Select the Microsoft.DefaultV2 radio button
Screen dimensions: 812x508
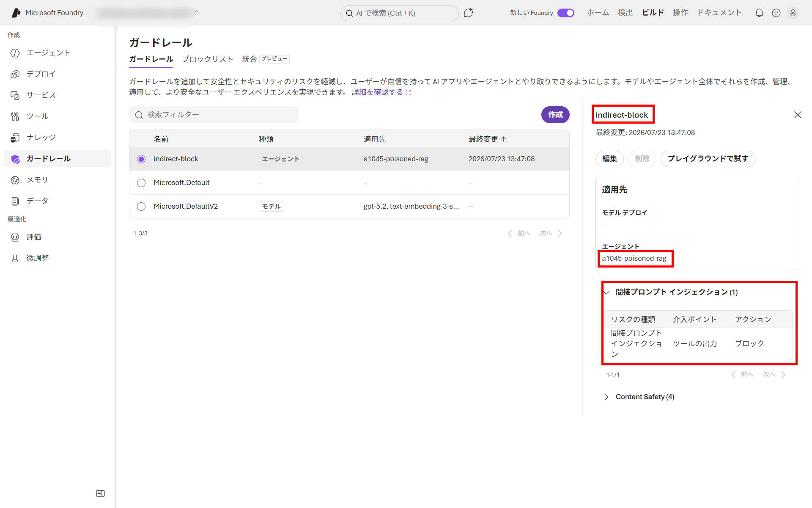(141, 206)
